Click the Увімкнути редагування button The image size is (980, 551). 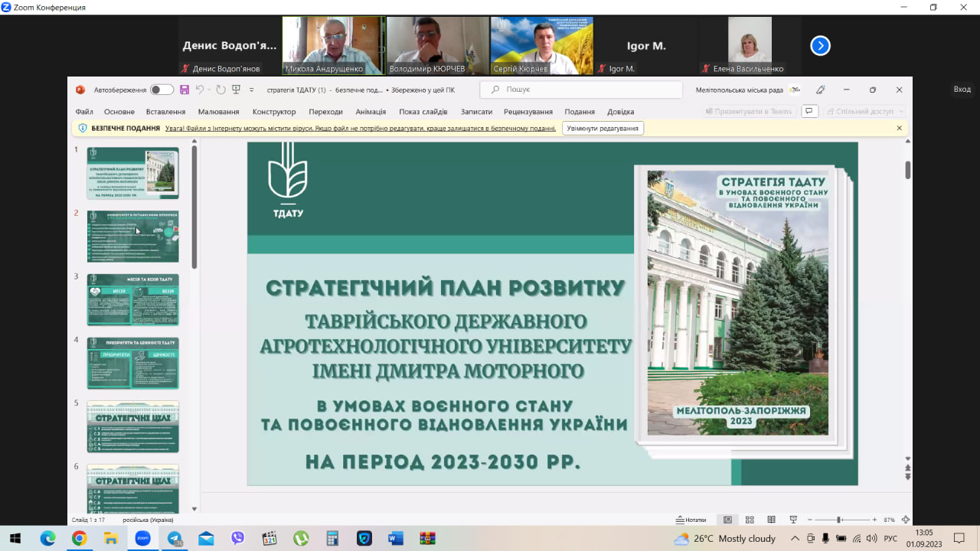[603, 129]
